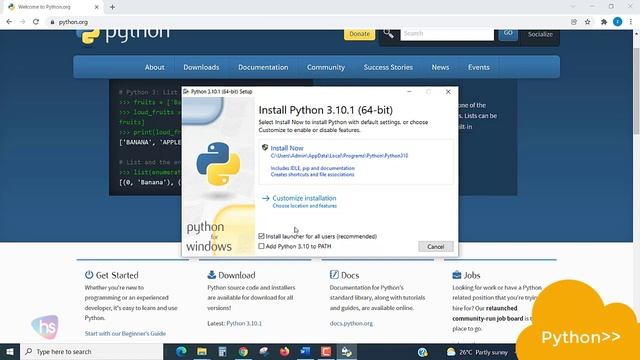This screenshot has height=360, width=640.
Task: Click the Docs section heading
Action: (350, 275)
